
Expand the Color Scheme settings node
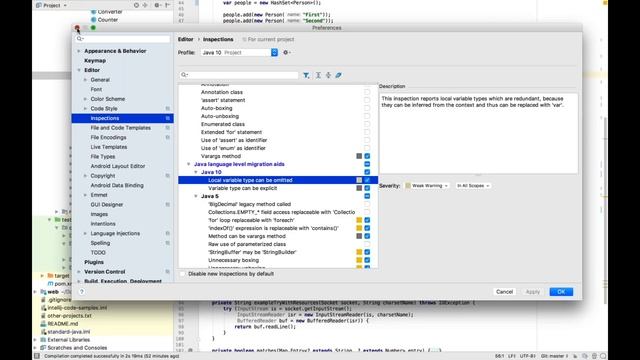(85, 99)
